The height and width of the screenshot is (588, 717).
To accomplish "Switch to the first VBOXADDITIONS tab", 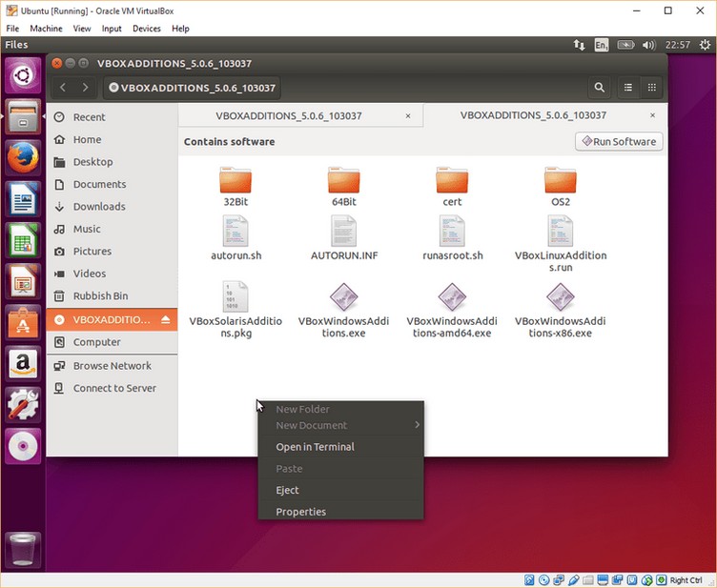I will [x=289, y=116].
